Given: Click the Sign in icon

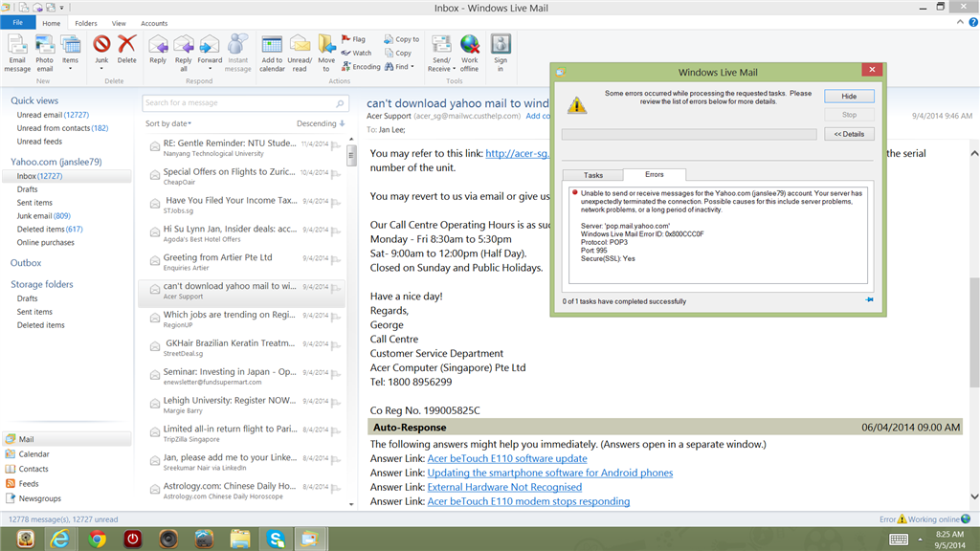Looking at the screenshot, I should [x=501, y=54].
